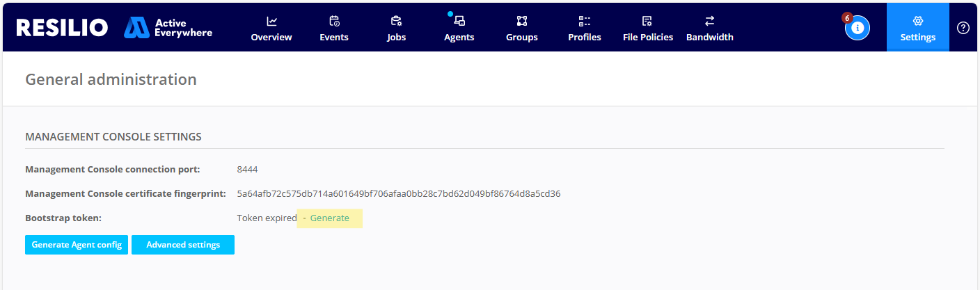Image resolution: width=980 pixels, height=290 pixels.
Task: Click the General administration heading
Action: pyautogui.click(x=111, y=80)
